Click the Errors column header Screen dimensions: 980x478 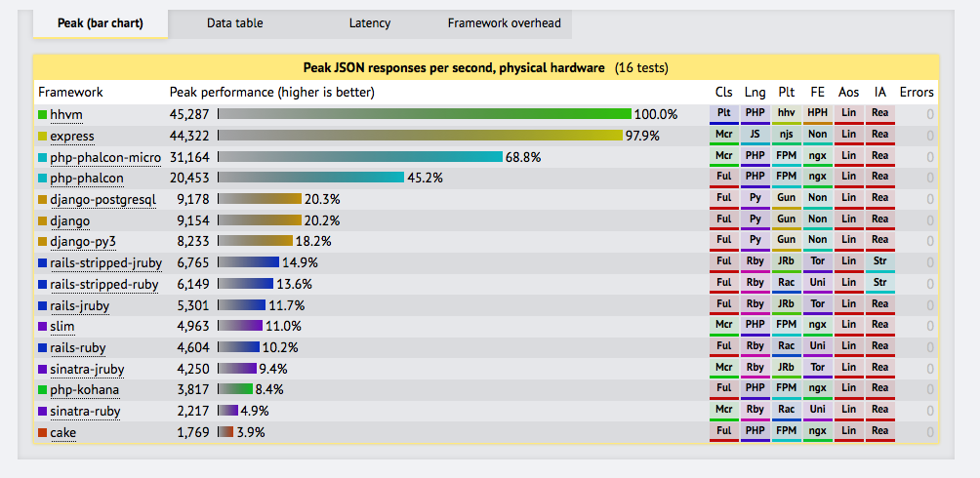[x=917, y=93]
